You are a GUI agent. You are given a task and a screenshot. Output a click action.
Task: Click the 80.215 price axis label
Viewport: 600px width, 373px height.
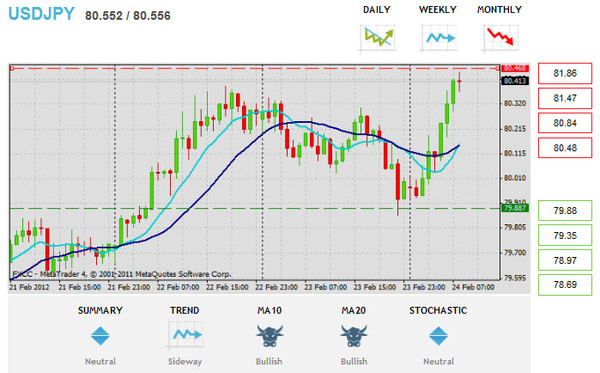tap(515, 129)
